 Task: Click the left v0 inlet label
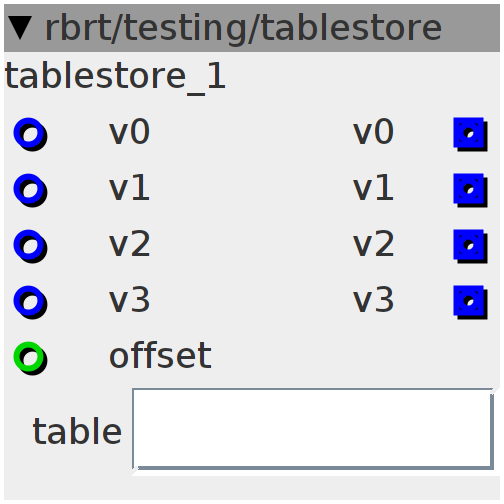130,132
